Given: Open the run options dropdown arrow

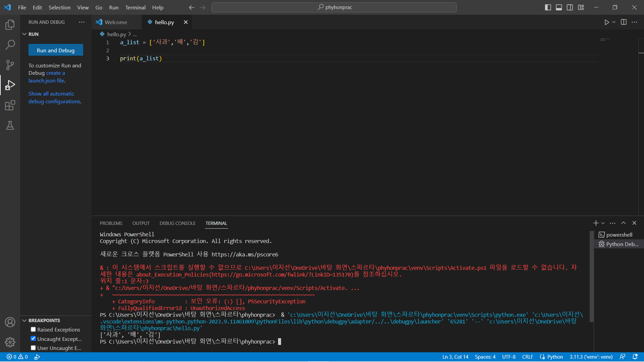Looking at the screenshot, I should tap(614, 22).
